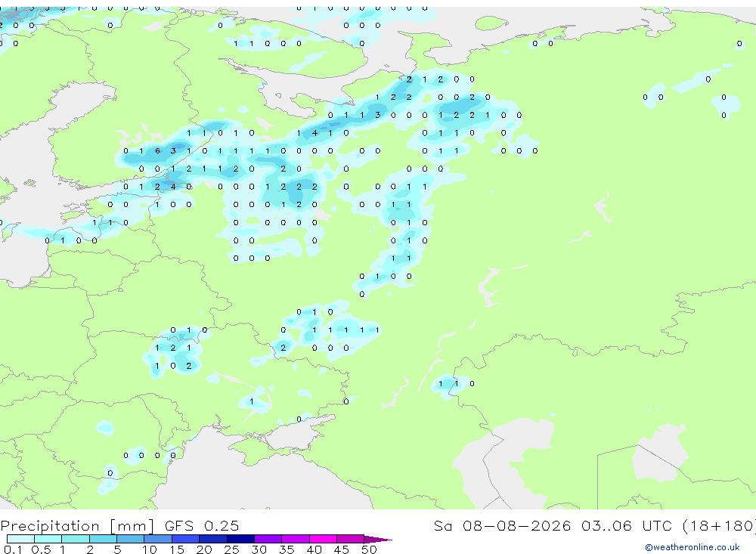Image resolution: width=756 pixels, height=554 pixels.
Task: Click the 'Precipitation [mm]' title text
Action: coord(77,526)
